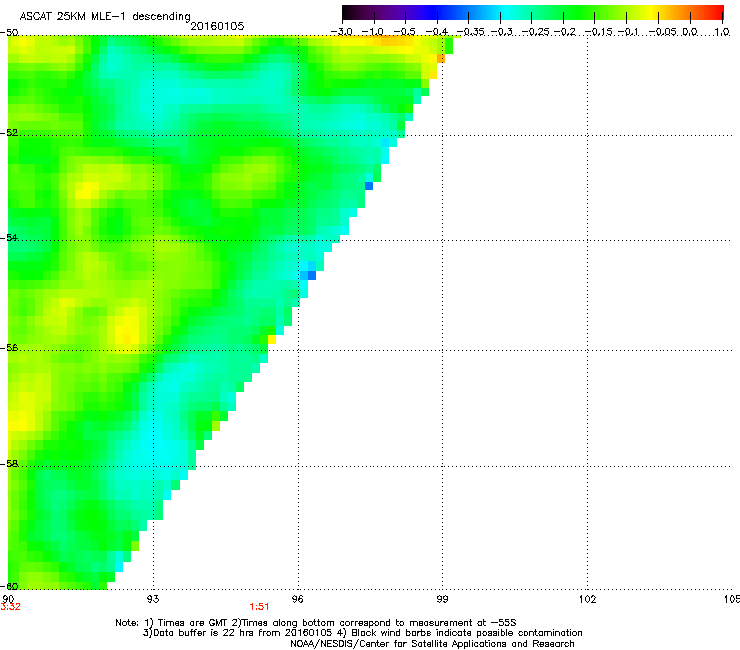Click the '-50' latitude axis label
This screenshot has width=740, height=650.
(x=10, y=33)
